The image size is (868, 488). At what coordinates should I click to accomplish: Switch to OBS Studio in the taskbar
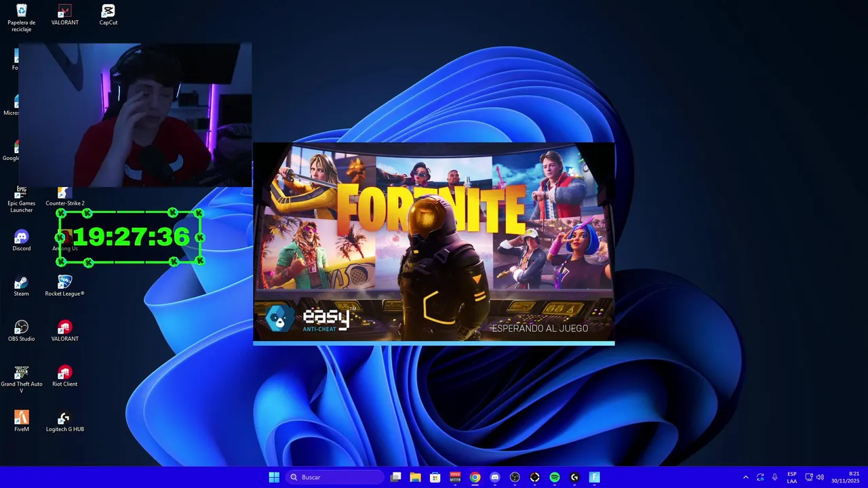coord(515,477)
